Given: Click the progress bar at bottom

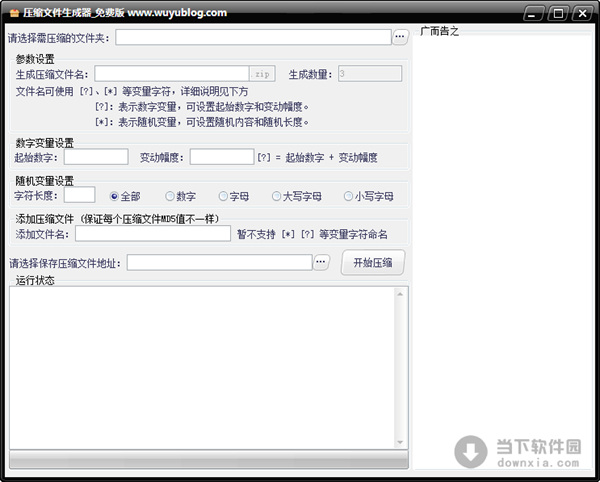Looking at the screenshot, I should pyautogui.click(x=209, y=459).
